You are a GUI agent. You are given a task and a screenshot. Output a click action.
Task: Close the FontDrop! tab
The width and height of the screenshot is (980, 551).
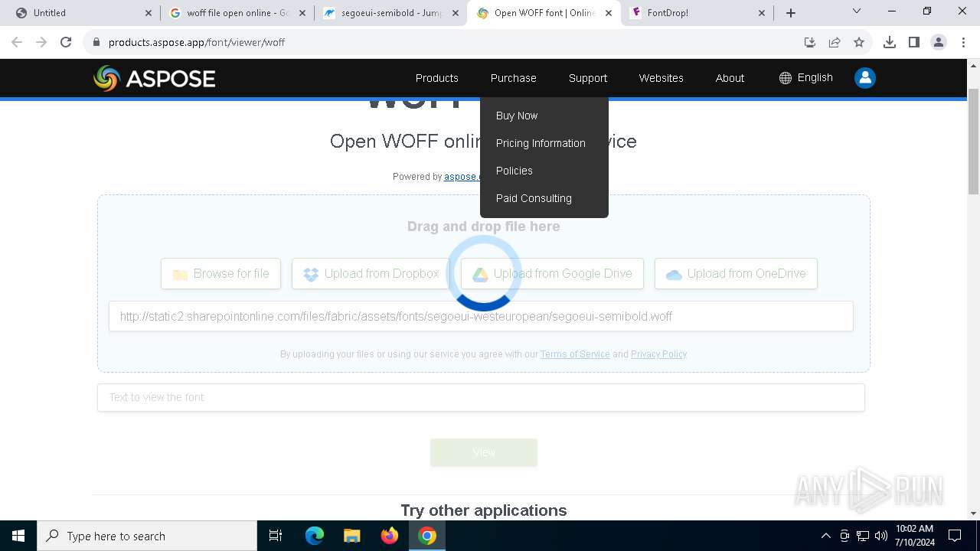762,13
